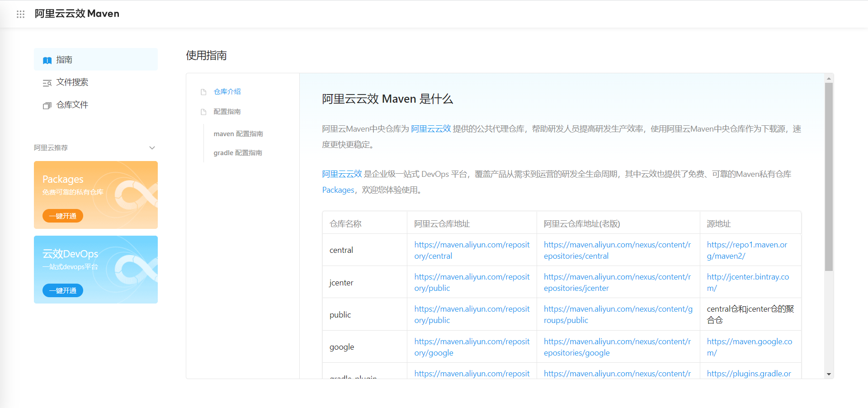Open the app launcher grid icon
The height and width of the screenshot is (408, 868).
coord(20,14)
